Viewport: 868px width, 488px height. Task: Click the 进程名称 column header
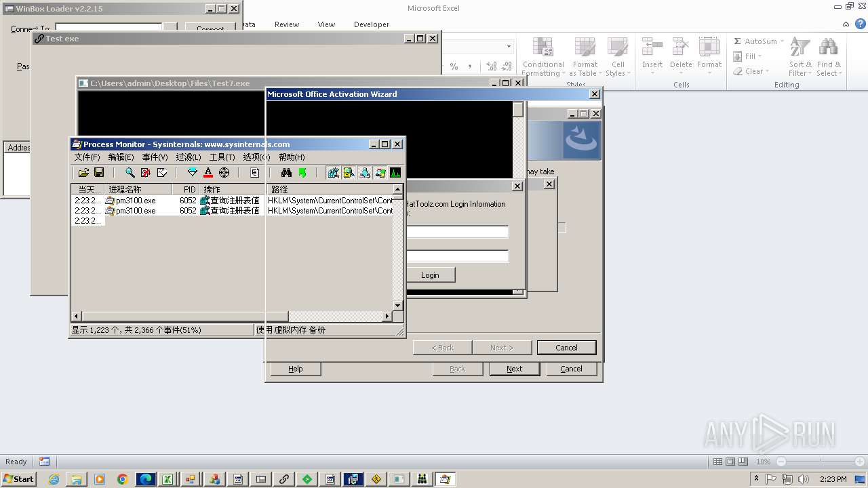click(138, 190)
